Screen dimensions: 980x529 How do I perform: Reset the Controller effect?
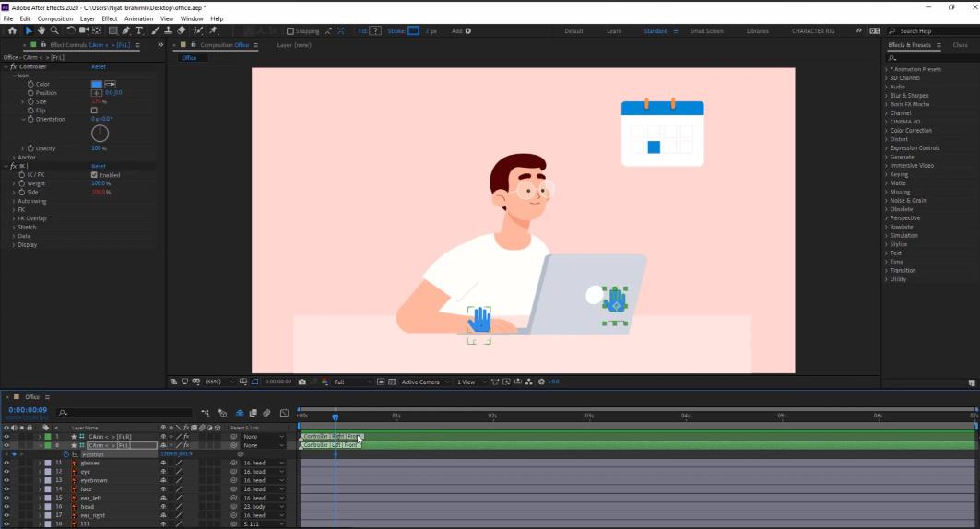pyautogui.click(x=99, y=67)
